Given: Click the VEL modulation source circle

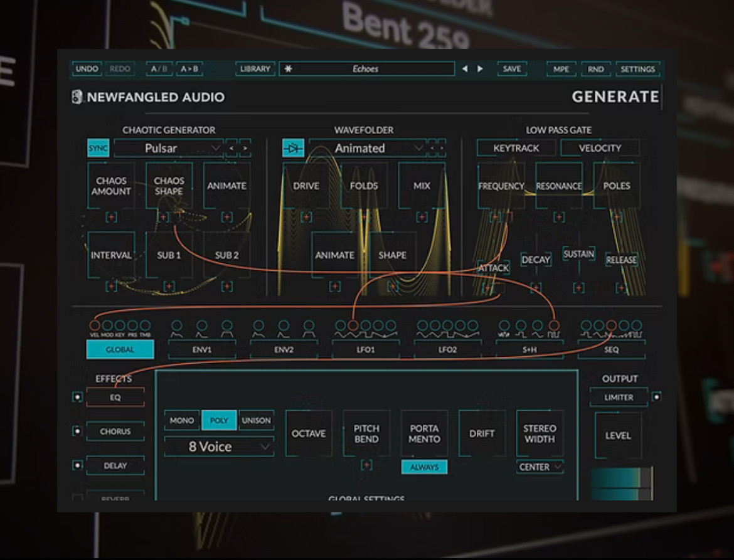Looking at the screenshot, I should coord(95,325).
